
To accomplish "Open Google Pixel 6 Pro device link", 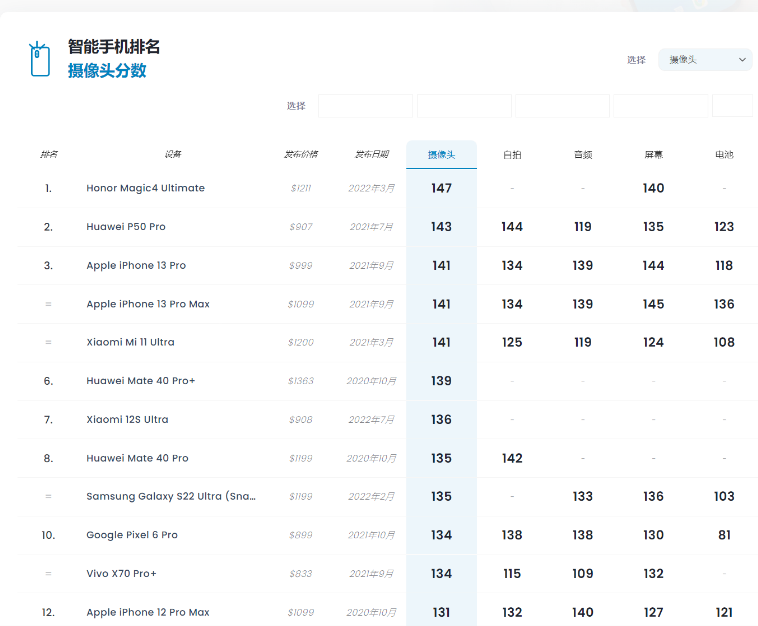I will 132,535.
